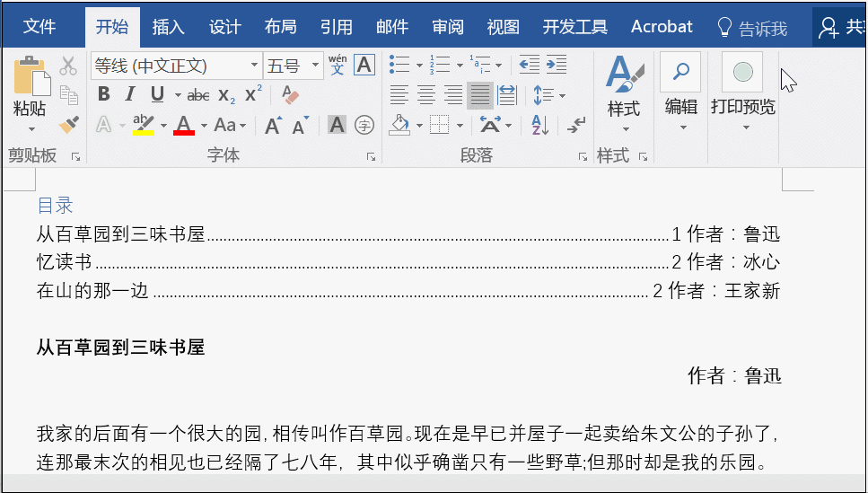This screenshot has width=868, height=493.
Task: Open the Editing (编辑) menu button
Action: [x=681, y=93]
